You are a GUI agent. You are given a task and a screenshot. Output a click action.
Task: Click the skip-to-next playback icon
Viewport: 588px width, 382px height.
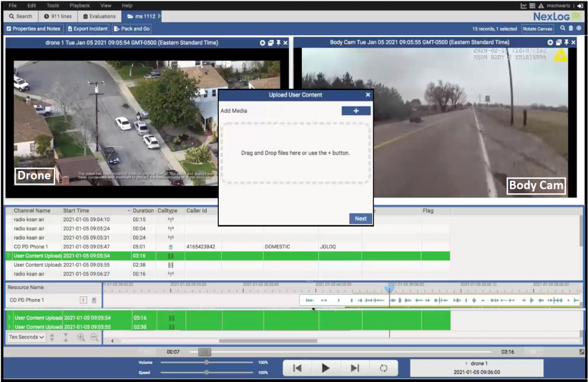(x=354, y=368)
